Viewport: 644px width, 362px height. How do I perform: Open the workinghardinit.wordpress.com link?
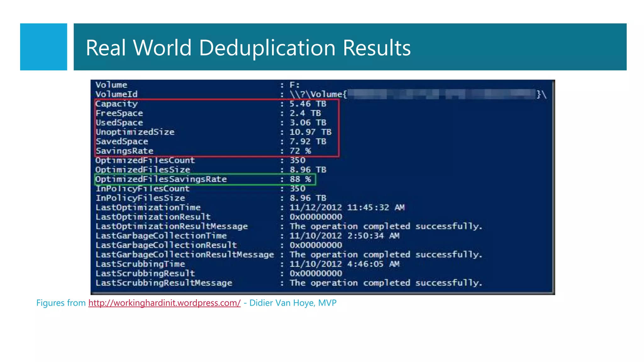tap(164, 303)
